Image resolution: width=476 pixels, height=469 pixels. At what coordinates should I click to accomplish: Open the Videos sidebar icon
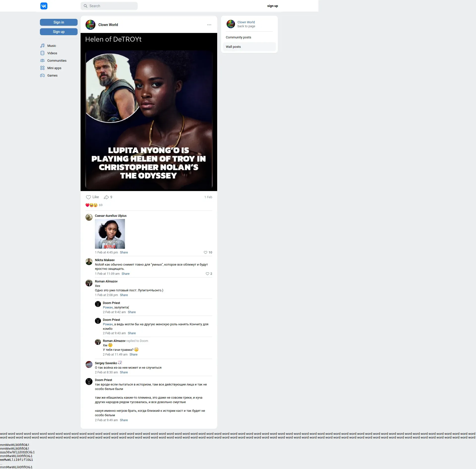[x=42, y=53]
